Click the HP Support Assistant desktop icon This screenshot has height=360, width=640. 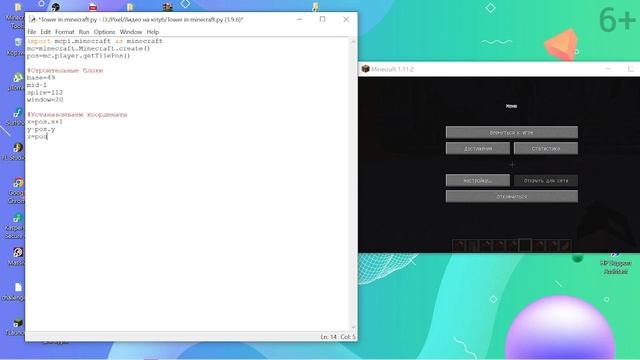616,264
